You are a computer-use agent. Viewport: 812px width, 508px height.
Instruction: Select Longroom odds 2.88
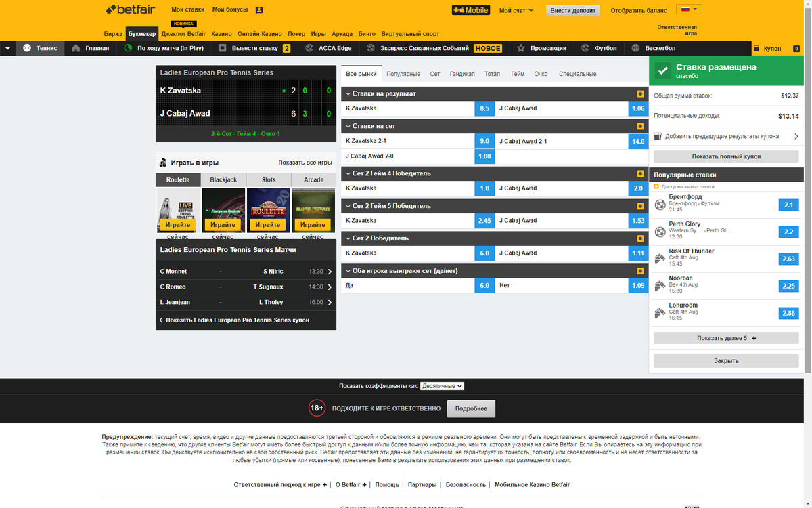(788, 313)
